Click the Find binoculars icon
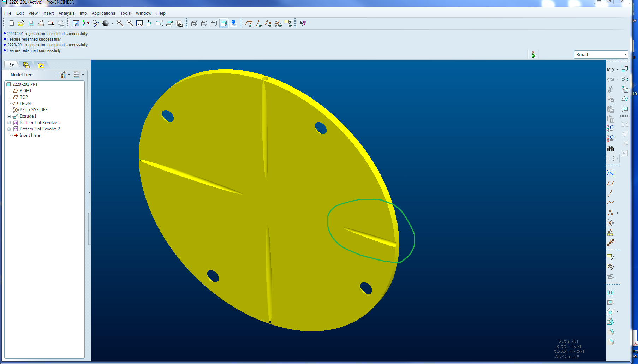638x364 pixels. (610, 149)
